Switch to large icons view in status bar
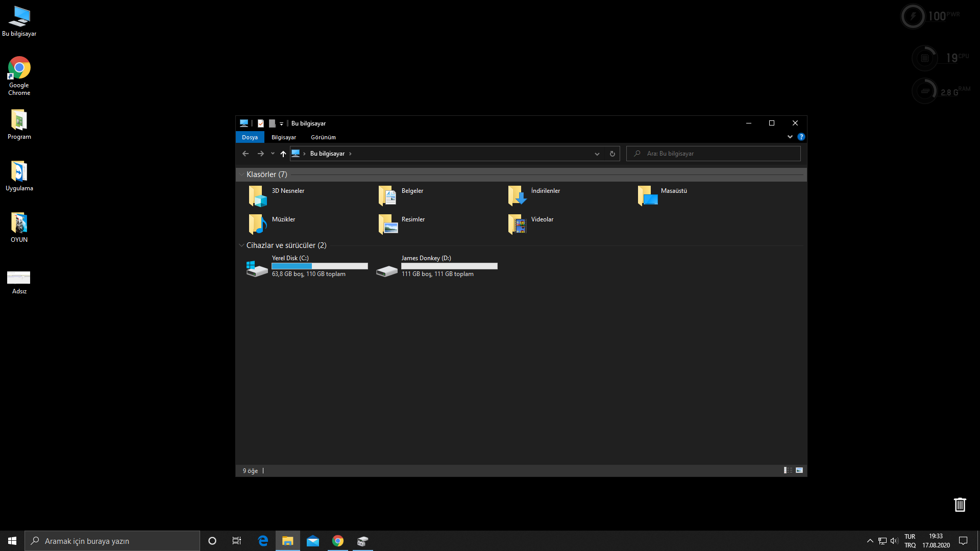Viewport: 980px width, 551px height. pos(799,470)
